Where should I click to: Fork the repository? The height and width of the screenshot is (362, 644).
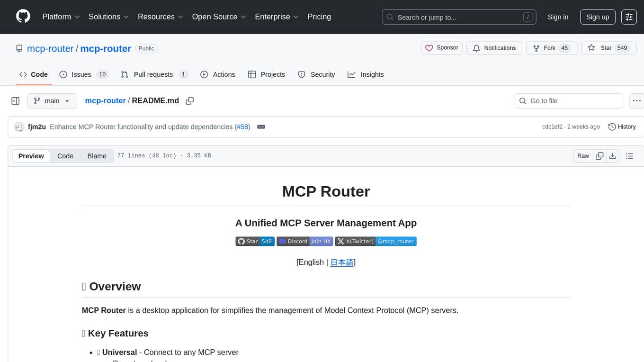(x=552, y=48)
